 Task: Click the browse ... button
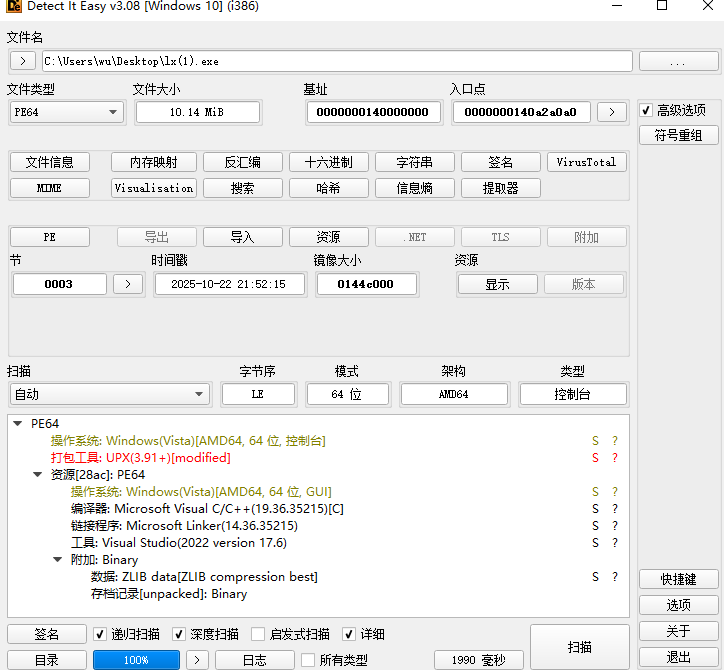tap(678, 61)
